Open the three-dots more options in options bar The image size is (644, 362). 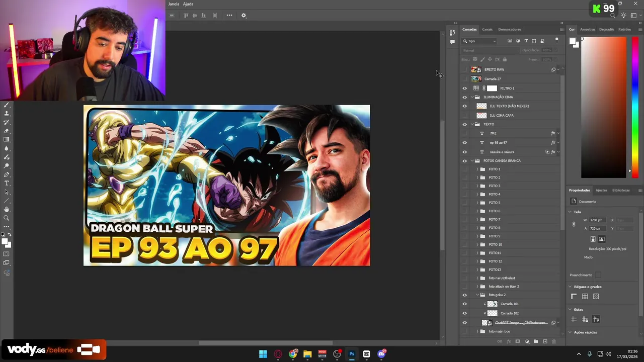(229, 15)
